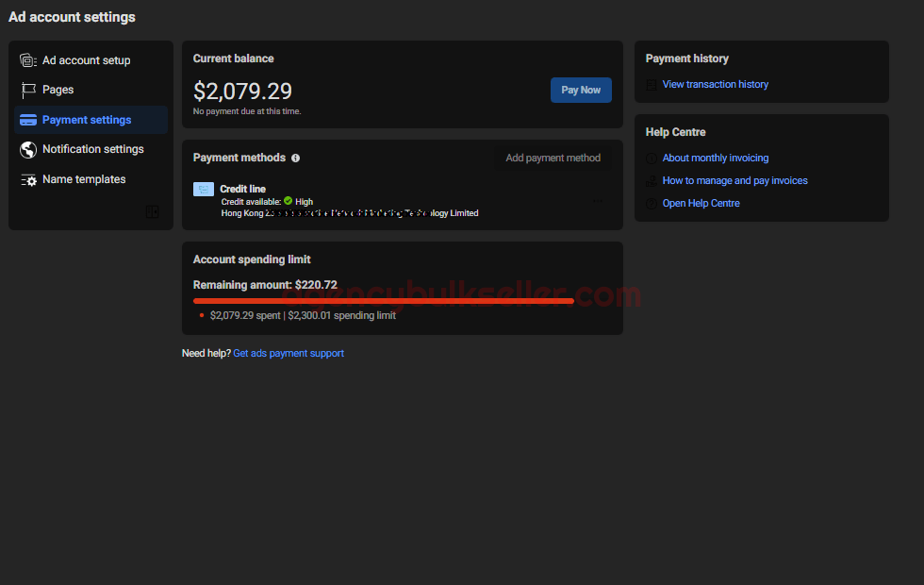Collapse the sidebar using the bottom panel icon
The image size is (924, 585).
pyautogui.click(x=152, y=212)
